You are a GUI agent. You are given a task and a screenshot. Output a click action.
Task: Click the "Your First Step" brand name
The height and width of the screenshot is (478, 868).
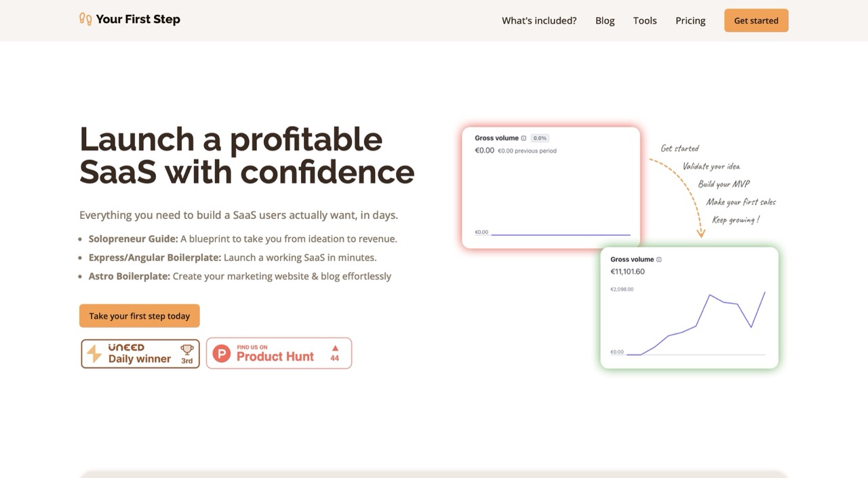138,19
